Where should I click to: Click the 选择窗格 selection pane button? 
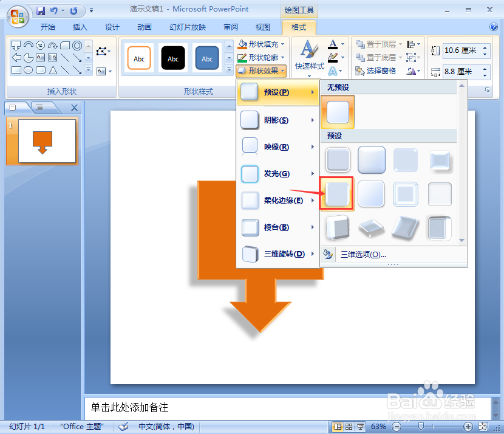pyautogui.click(x=375, y=71)
